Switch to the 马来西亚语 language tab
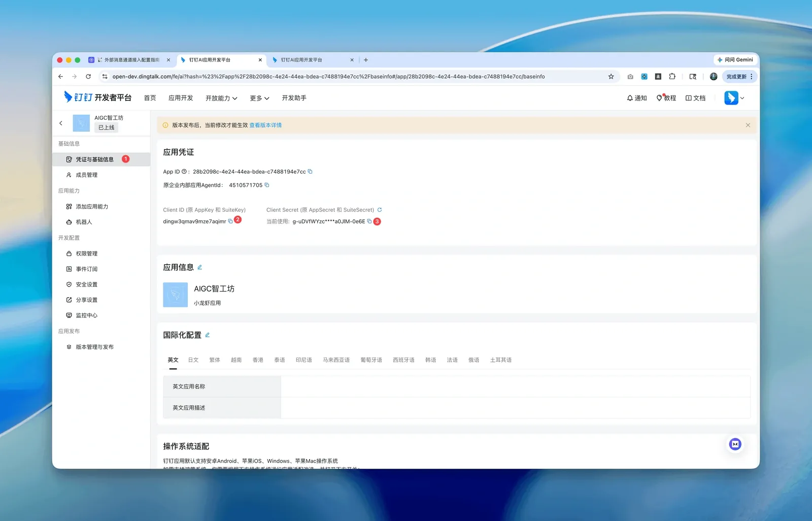The width and height of the screenshot is (812, 521). [336, 360]
